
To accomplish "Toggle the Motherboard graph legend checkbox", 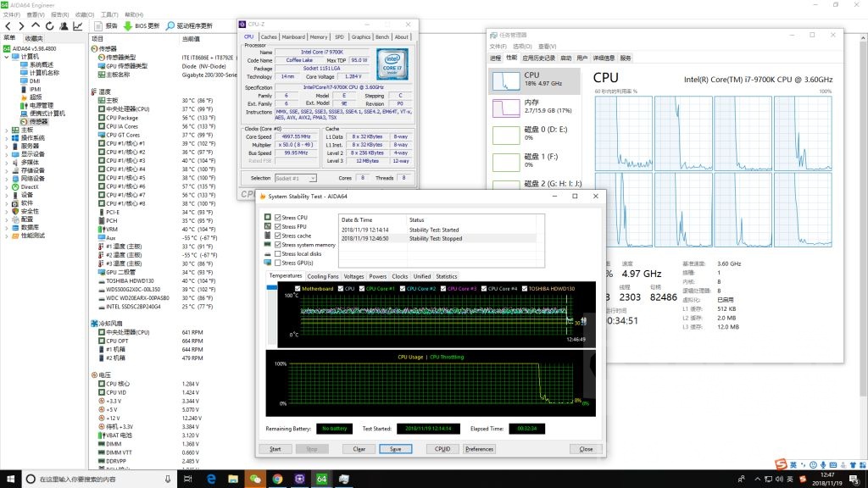I will coord(298,288).
